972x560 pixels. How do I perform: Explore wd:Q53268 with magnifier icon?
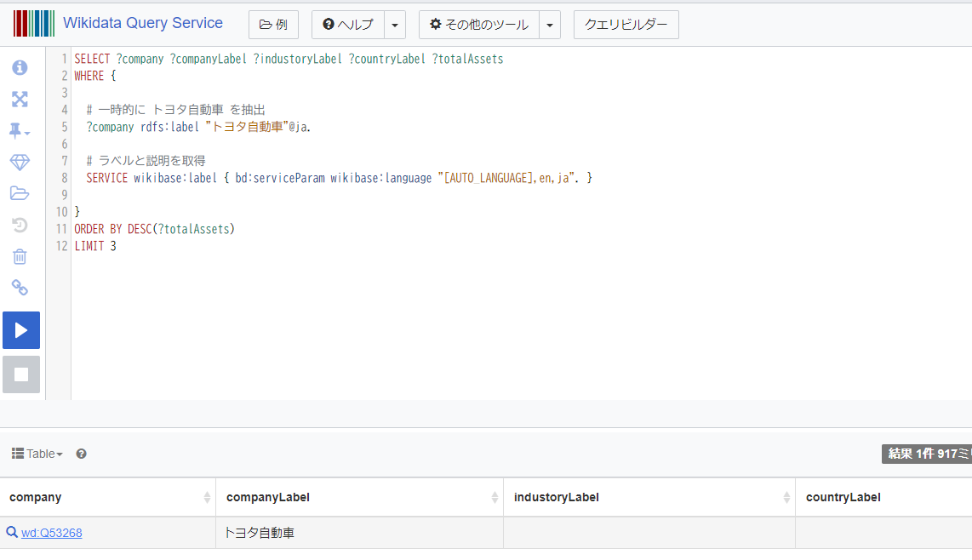coord(12,532)
